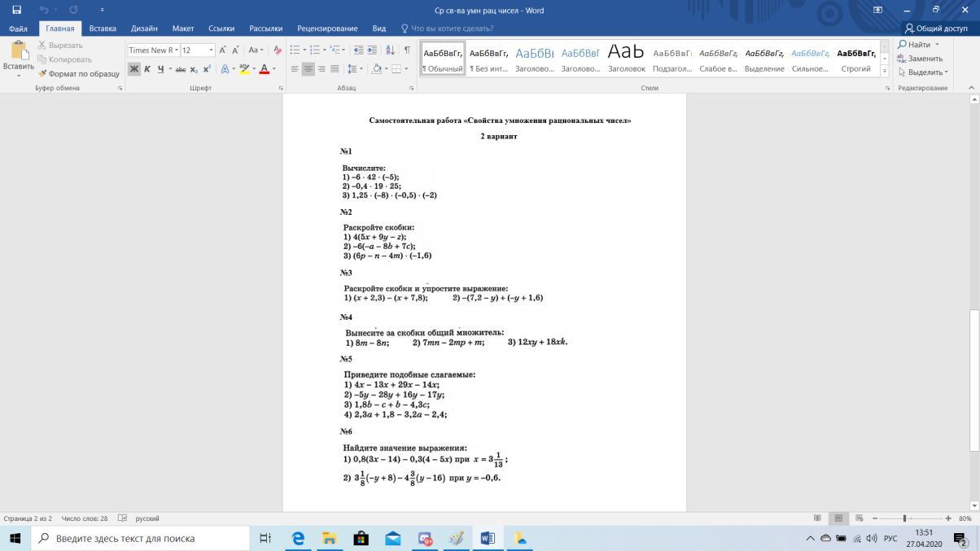Cut selection with Вырезать

[60, 46]
